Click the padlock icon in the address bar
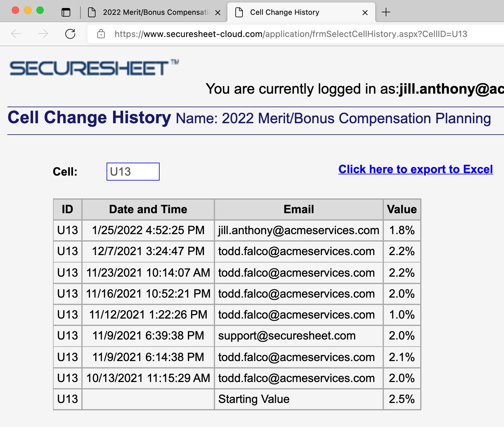The height and width of the screenshot is (427, 504). click(x=101, y=34)
